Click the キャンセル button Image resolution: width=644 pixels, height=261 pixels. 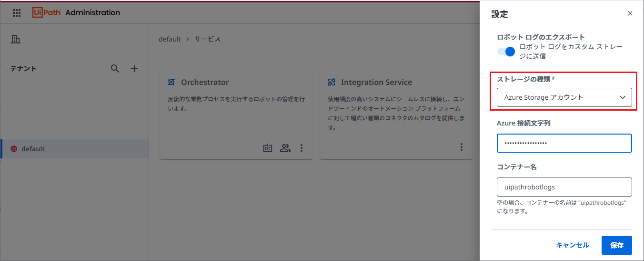coord(573,245)
